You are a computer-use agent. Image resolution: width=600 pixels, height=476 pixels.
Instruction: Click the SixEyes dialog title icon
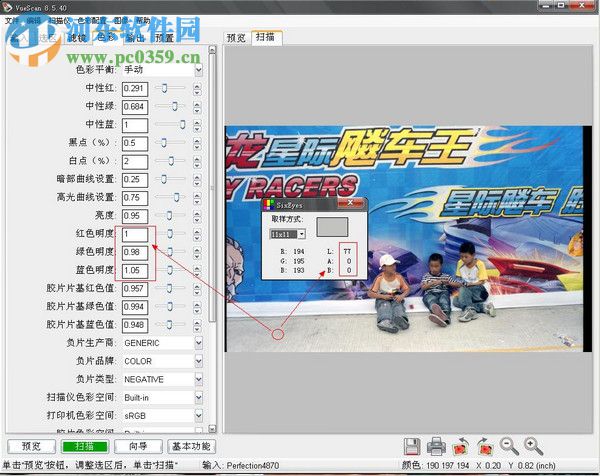[269, 205]
